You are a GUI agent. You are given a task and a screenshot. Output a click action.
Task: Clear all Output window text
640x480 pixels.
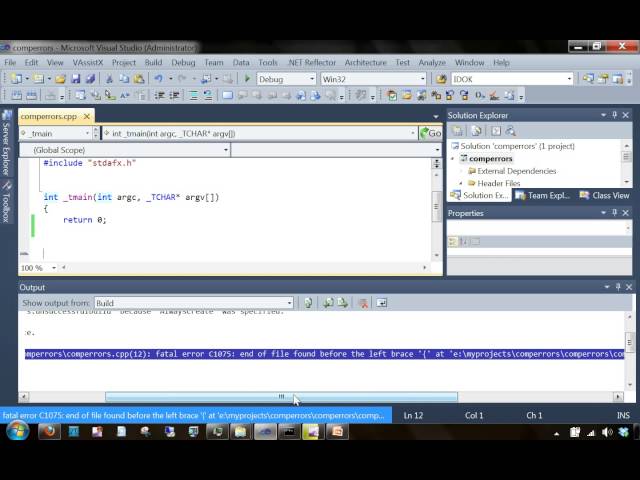363,303
